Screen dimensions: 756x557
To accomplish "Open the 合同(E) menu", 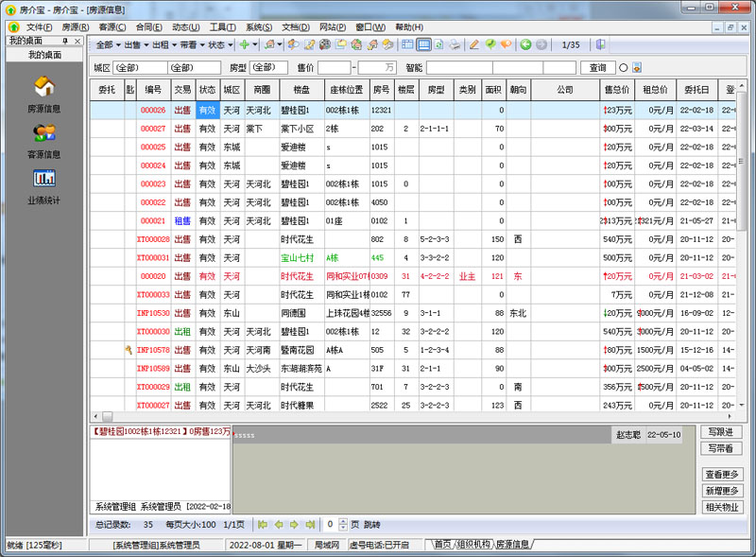I will [x=148, y=27].
